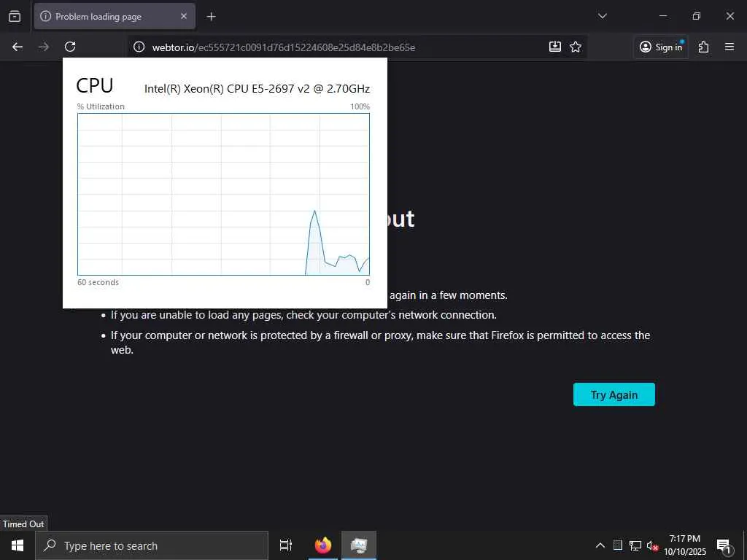Bookmark this page with star icon
The height and width of the screenshot is (560, 747).
tap(576, 47)
